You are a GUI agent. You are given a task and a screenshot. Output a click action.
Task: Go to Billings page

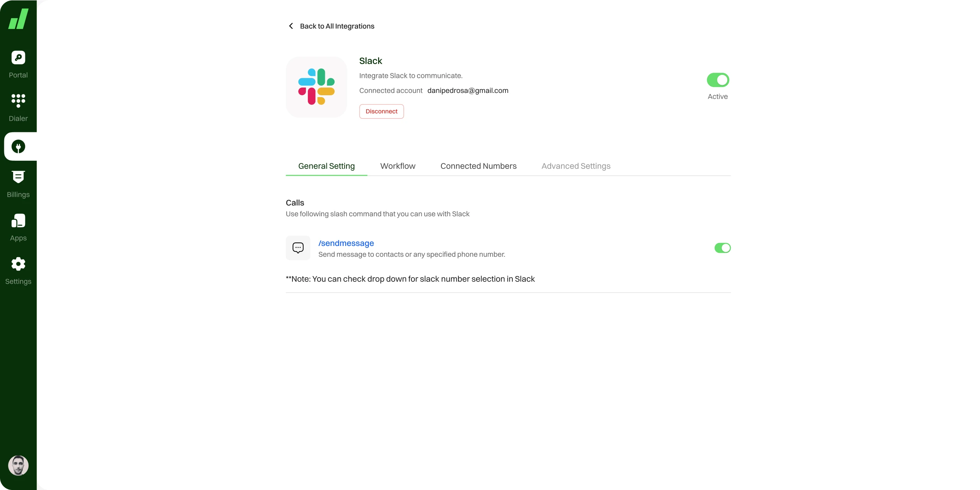[x=18, y=184]
